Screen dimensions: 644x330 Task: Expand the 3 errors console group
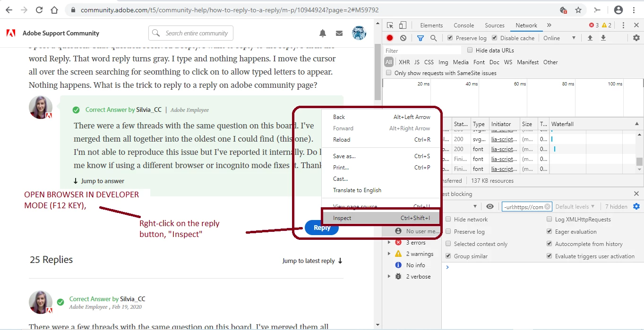tap(389, 243)
